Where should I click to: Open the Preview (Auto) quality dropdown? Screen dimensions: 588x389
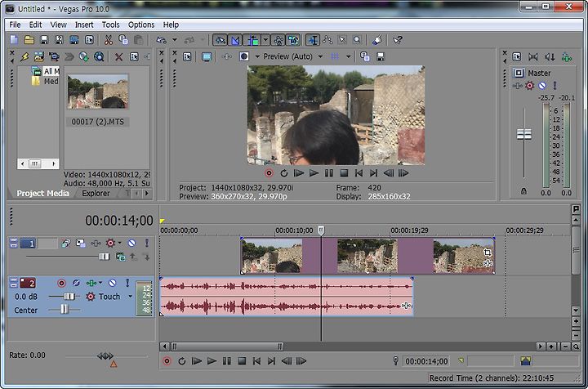(x=321, y=56)
